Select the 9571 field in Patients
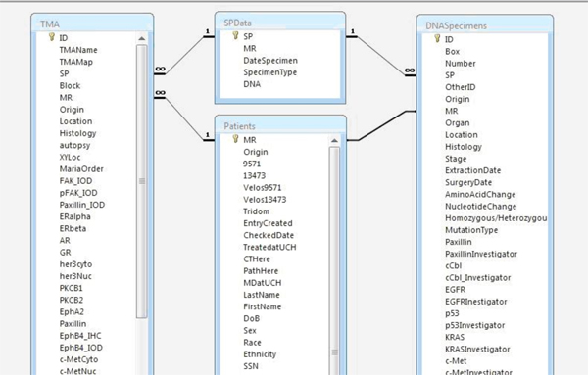The height and width of the screenshot is (375, 588). click(x=252, y=164)
